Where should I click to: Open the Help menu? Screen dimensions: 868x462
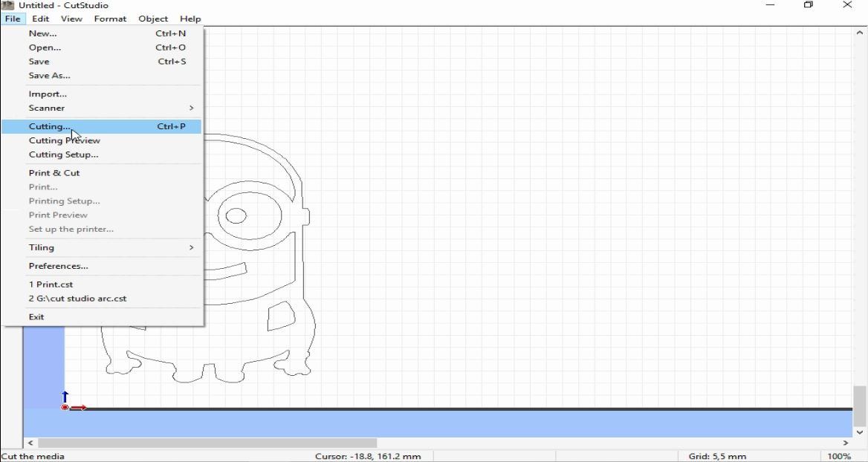click(190, 19)
